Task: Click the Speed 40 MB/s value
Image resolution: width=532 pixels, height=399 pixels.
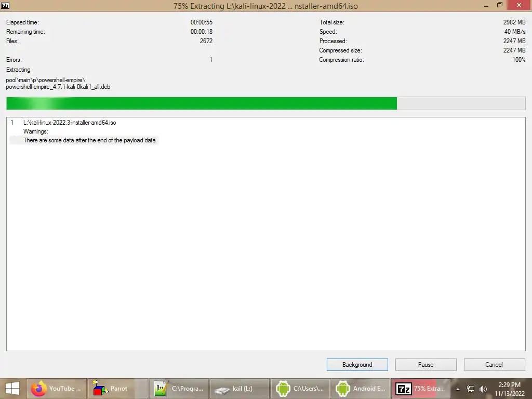Action: (515, 32)
